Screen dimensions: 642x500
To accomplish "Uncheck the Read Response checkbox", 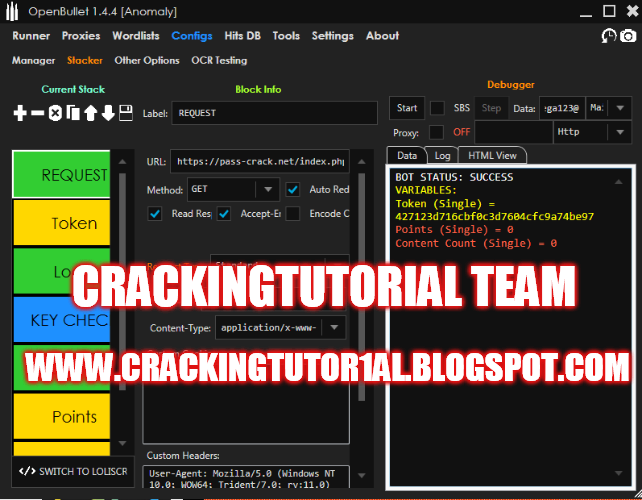I will (155, 213).
